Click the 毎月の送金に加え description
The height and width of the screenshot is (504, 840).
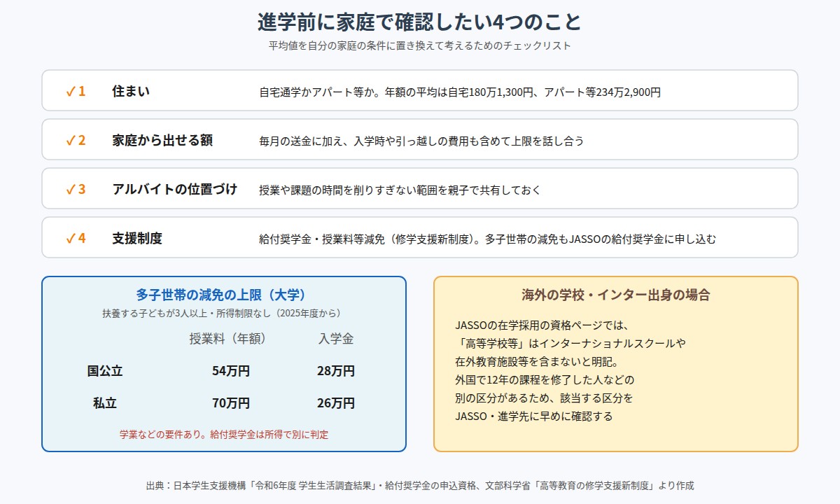(x=421, y=141)
